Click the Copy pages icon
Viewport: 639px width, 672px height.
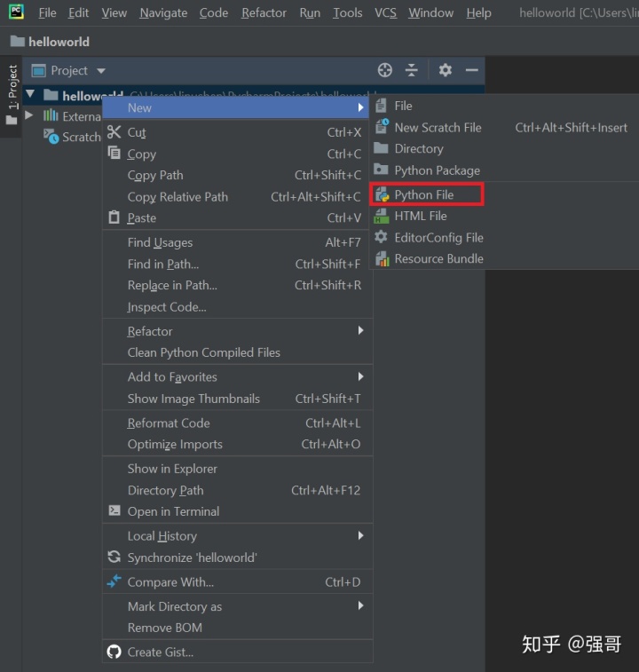pos(114,153)
